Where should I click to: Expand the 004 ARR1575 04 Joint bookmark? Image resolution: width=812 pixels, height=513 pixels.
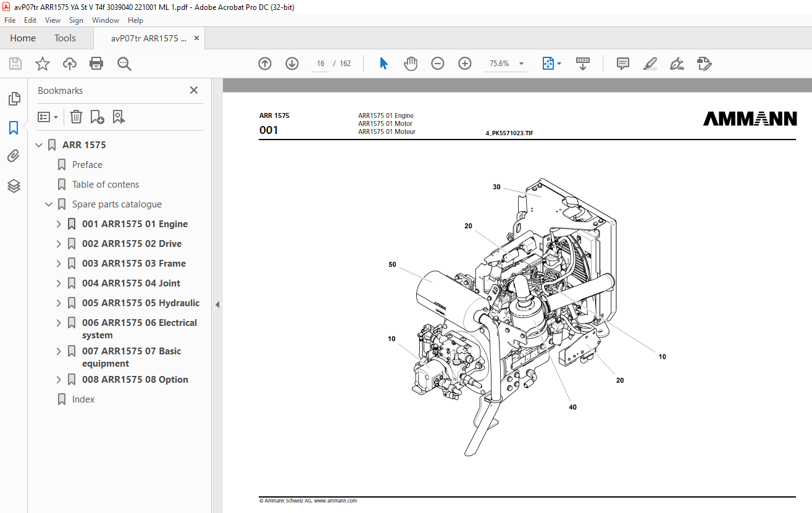click(x=59, y=283)
